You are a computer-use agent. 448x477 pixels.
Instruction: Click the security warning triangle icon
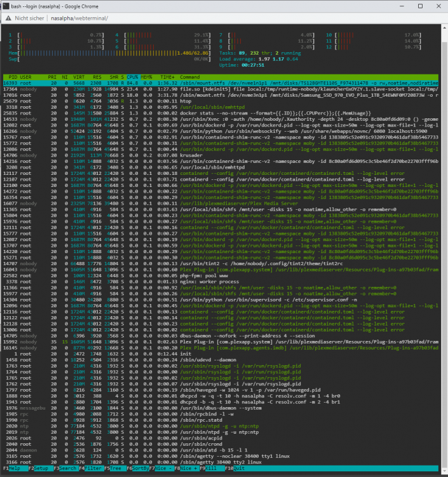pos(8,18)
